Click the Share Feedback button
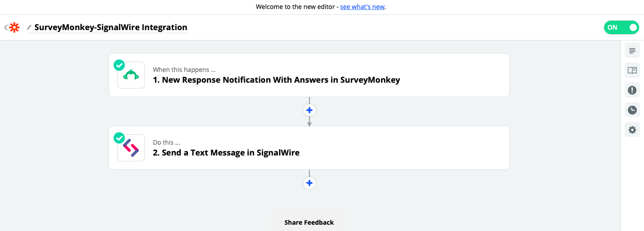Viewport: 644px width, 231px height. click(x=309, y=222)
